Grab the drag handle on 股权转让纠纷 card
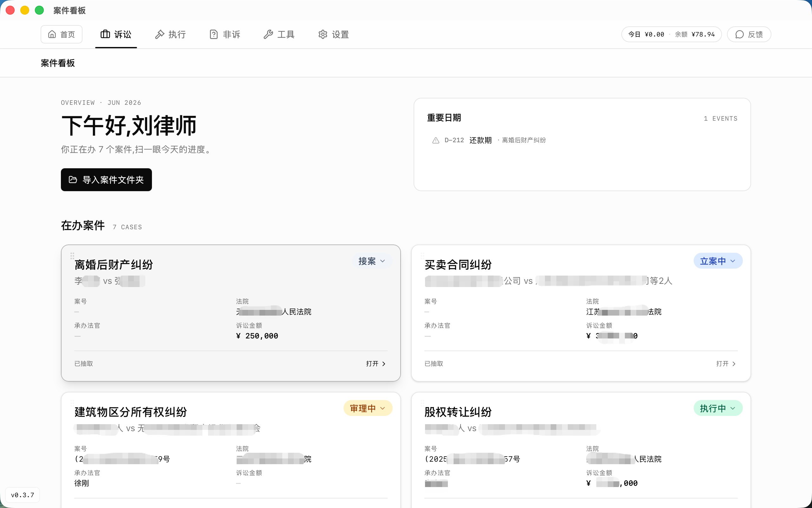This screenshot has width=812, height=508. tap(422, 403)
